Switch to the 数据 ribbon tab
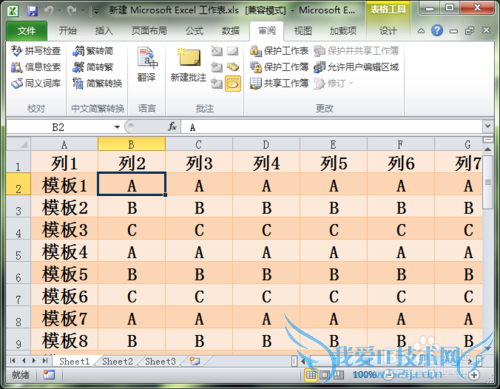500x389 pixels. (x=231, y=31)
